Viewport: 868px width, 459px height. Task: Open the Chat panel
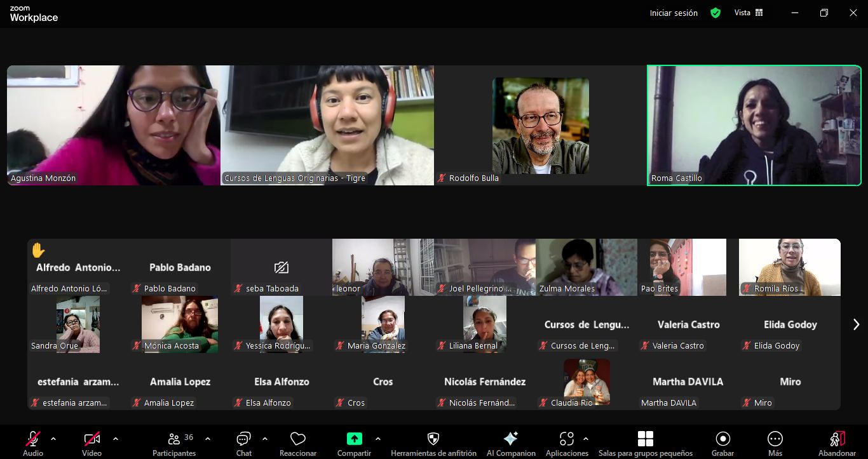click(243, 442)
